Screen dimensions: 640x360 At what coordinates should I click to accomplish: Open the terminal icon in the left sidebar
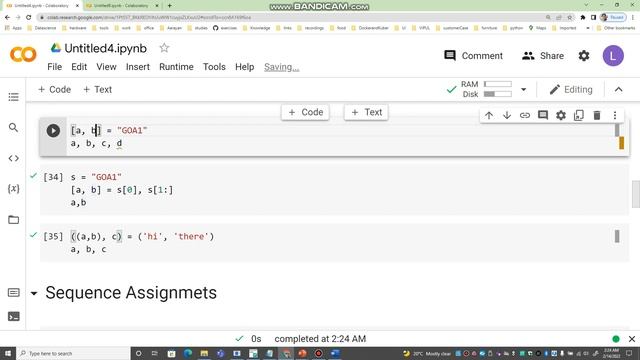[x=13, y=316]
